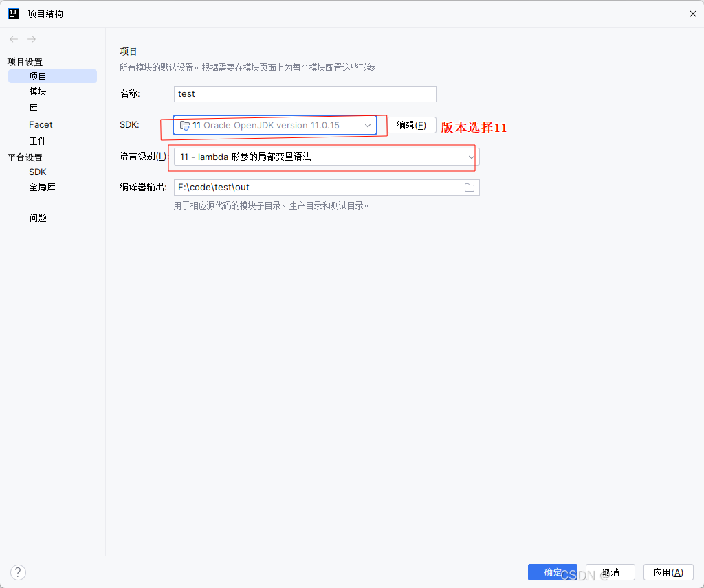This screenshot has width=704, height=588.
Task: Open 工件 artifacts in sidebar
Action: click(x=38, y=142)
